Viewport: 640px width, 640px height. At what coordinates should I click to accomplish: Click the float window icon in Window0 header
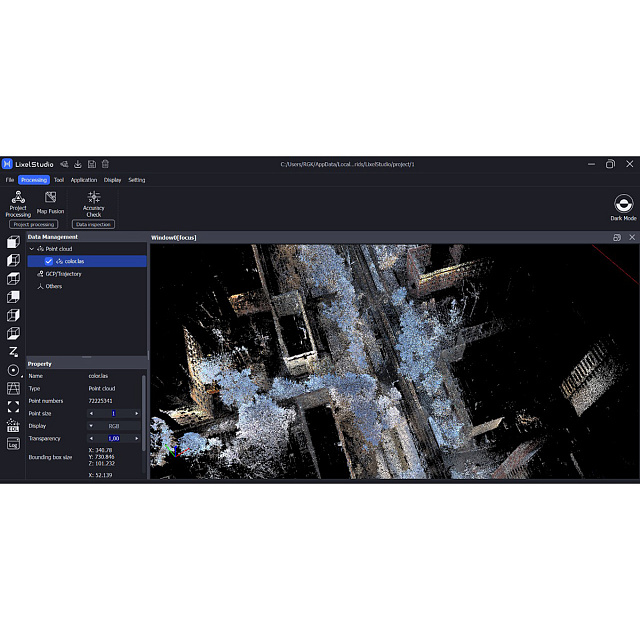click(x=617, y=238)
